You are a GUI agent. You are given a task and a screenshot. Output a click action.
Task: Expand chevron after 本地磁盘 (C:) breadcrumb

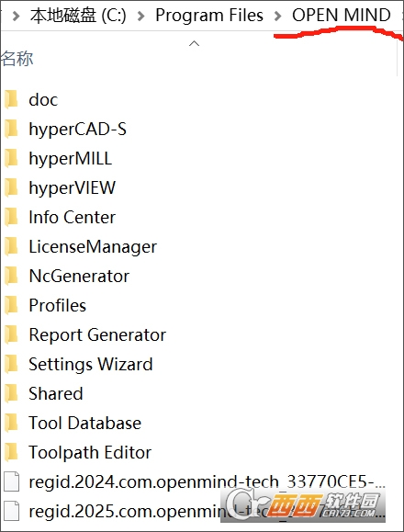tap(141, 16)
